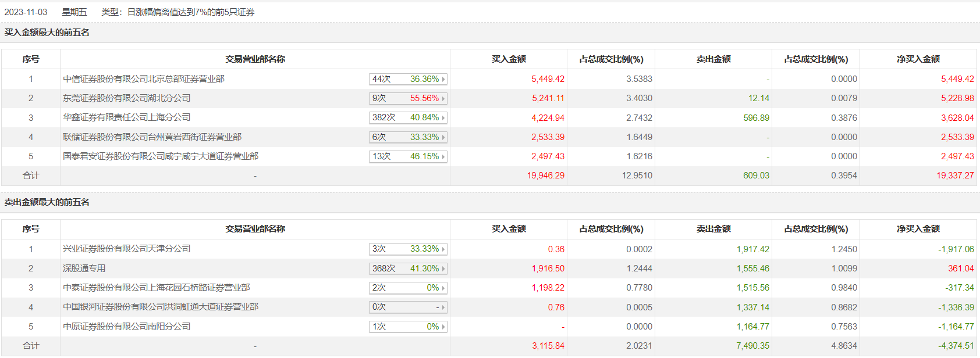Expand the 2次 0% stats arrow
This screenshot has height=358, width=980.
443,288
